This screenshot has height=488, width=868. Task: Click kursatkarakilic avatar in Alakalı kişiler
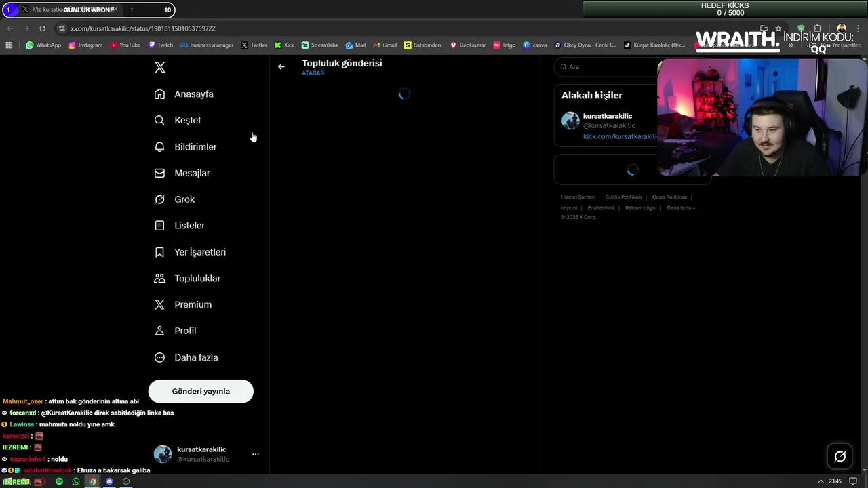pyautogui.click(x=570, y=121)
